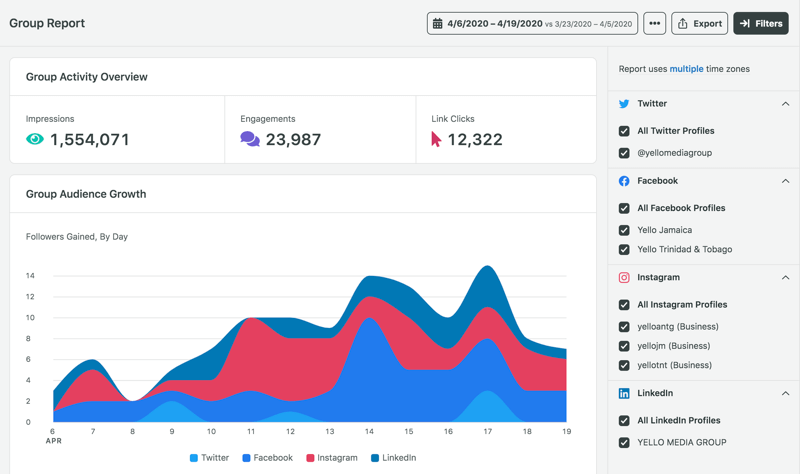
Task: Toggle the Yello Jamaica checkbox
Action: pos(624,230)
